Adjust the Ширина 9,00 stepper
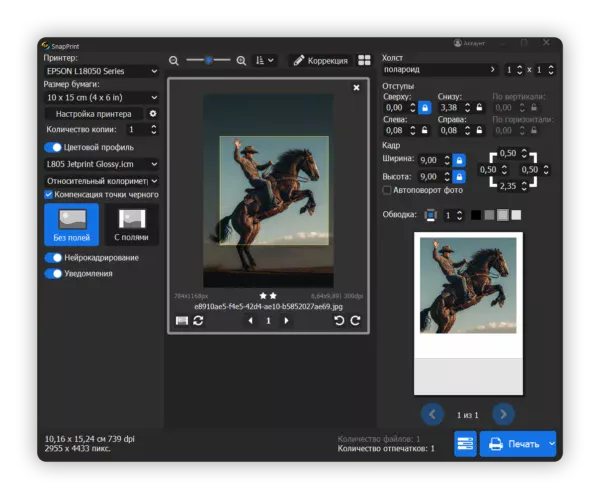The height and width of the screenshot is (497, 600). [447, 160]
